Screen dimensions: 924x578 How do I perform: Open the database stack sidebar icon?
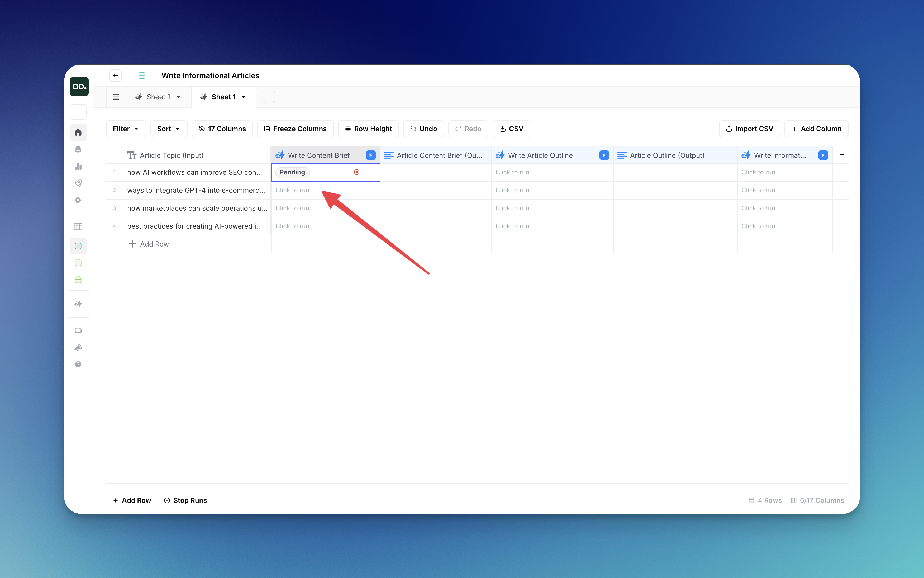[x=78, y=149]
